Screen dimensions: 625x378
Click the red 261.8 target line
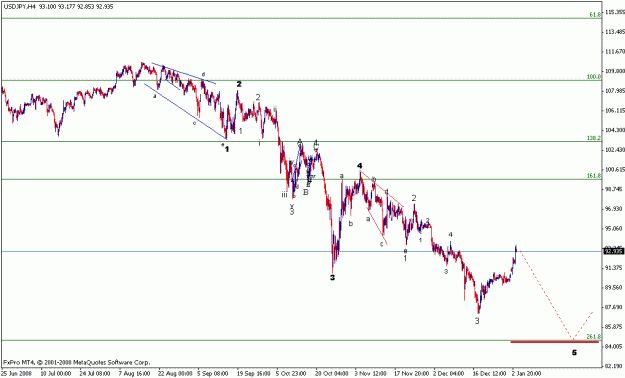pos(555,342)
